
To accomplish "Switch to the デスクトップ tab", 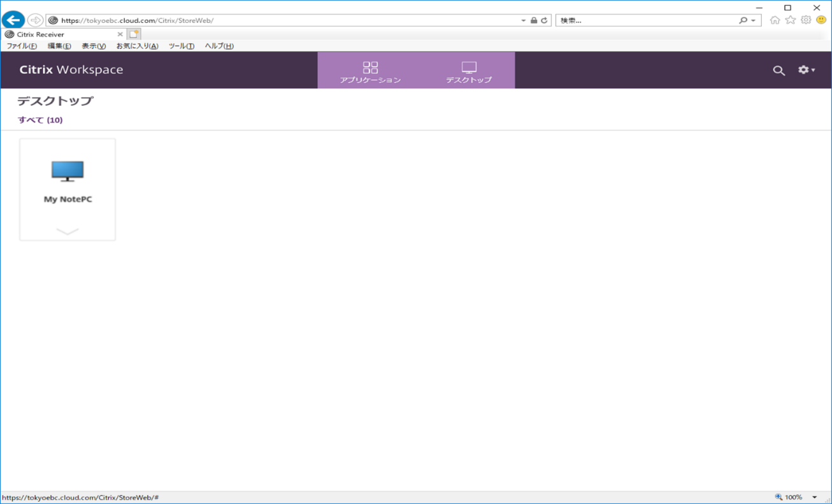I will [469, 72].
